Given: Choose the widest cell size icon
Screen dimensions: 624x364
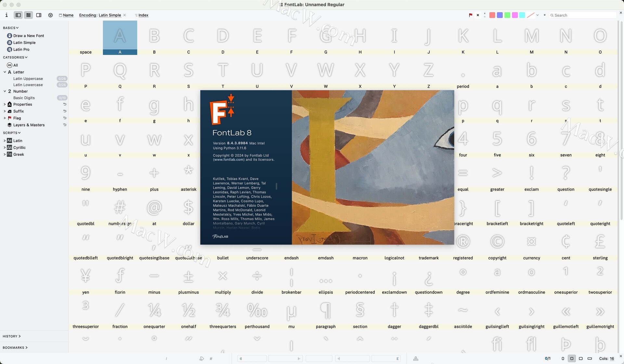Looking at the screenshot, I should coord(590,358).
